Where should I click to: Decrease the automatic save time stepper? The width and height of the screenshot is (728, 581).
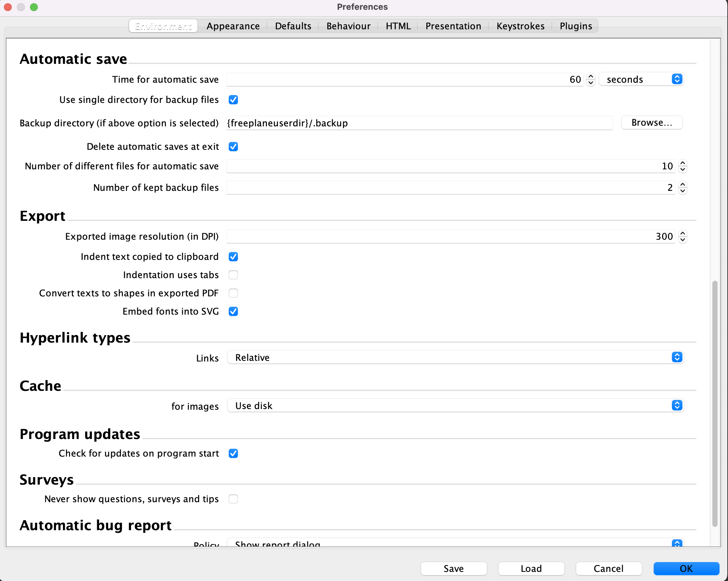590,83
